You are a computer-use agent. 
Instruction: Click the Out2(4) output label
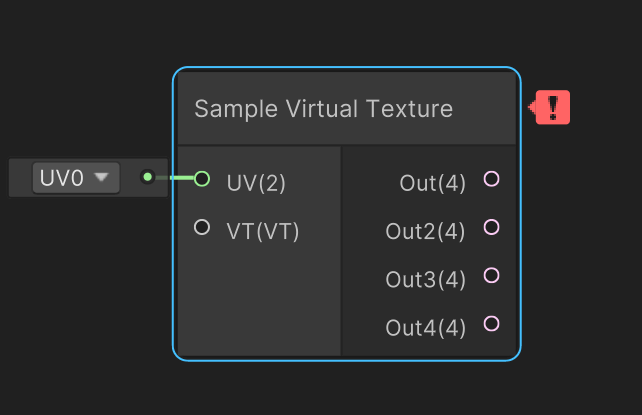[x=425, y=232]
